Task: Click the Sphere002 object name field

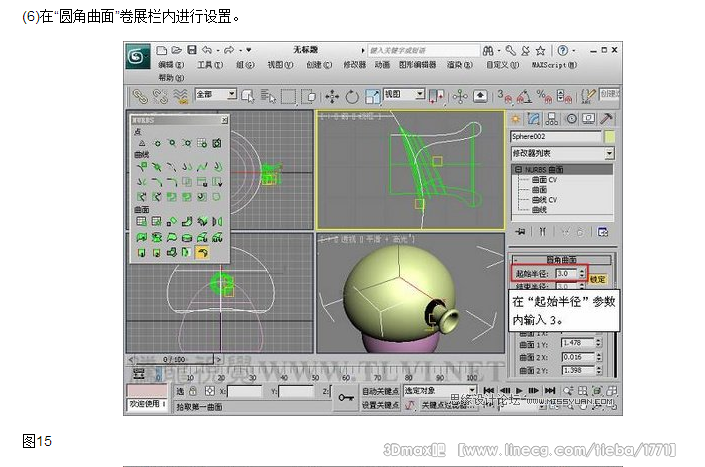Action: tap(556, 136)
